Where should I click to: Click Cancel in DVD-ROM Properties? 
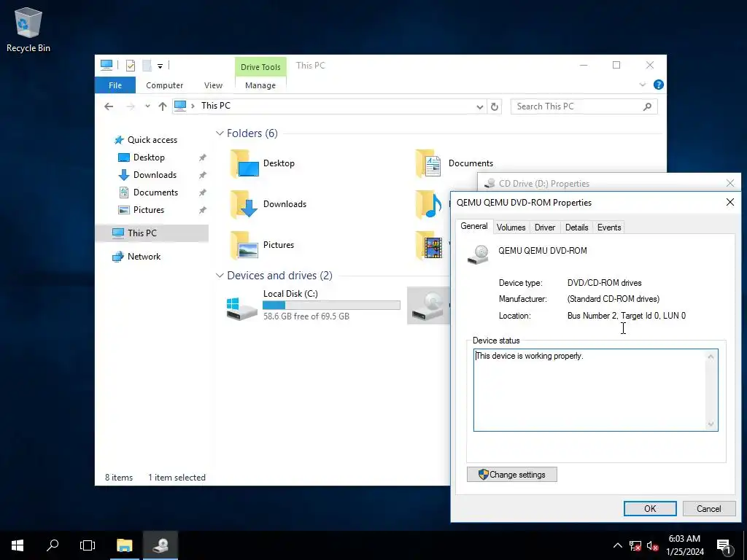click(708, 508)
